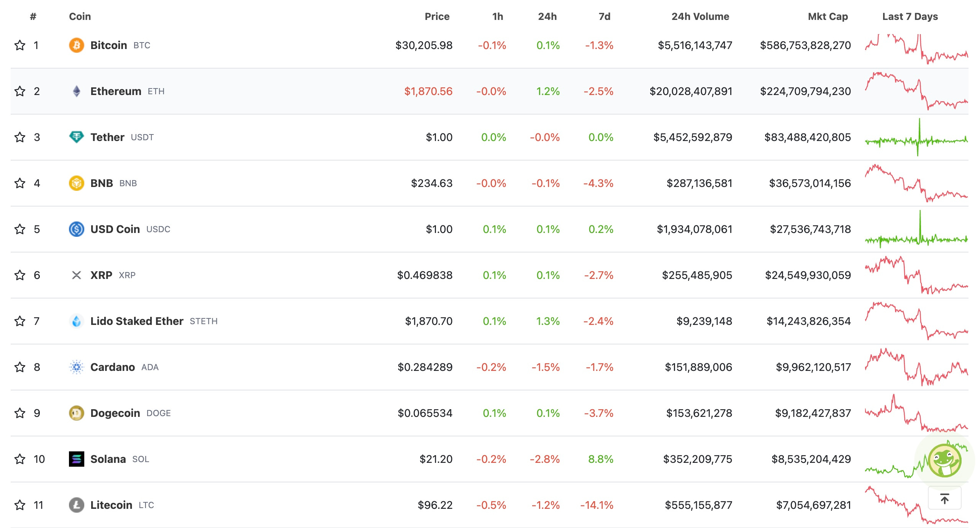Open Dogecoin's 7-day sparkline chart
The width and height of the screenshot is (980, 528).
(x=916, y=413)
